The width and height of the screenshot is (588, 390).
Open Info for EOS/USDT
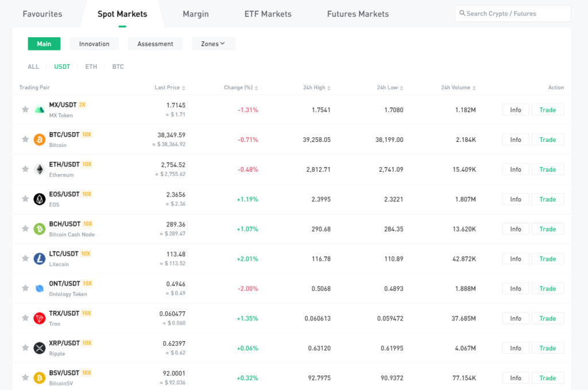(516, 199)
